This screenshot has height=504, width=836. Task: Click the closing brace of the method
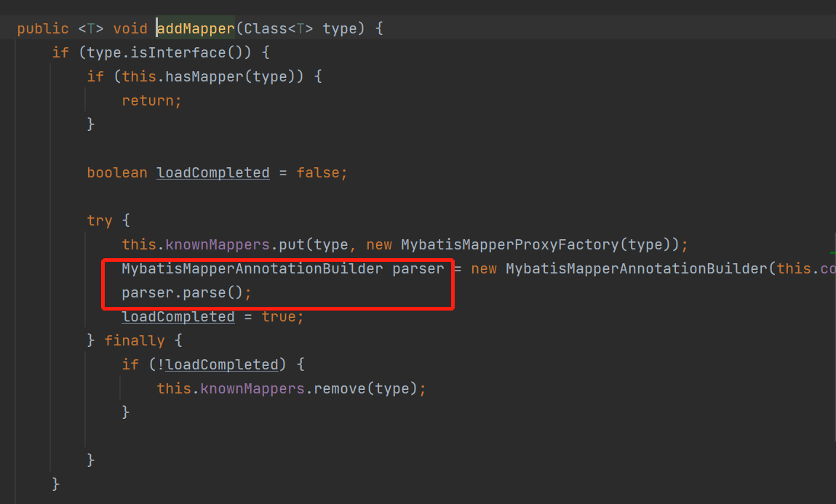[x=56, y=483]
